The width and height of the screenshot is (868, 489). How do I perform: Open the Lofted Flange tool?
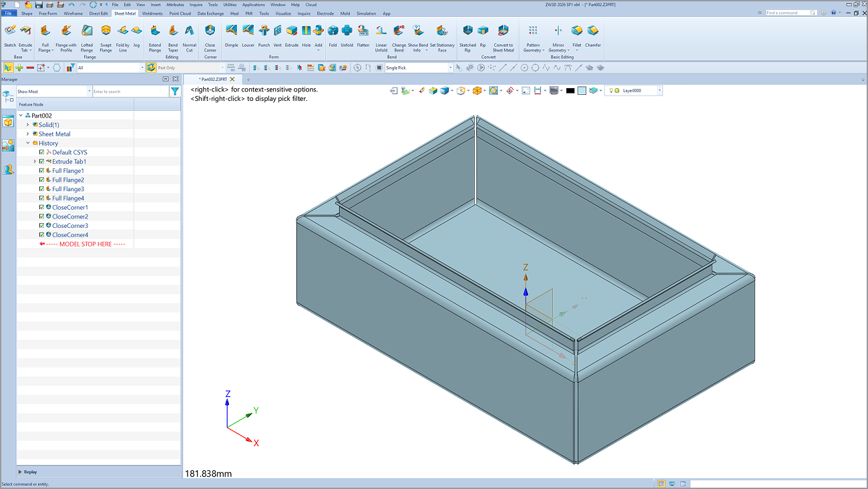87,31
